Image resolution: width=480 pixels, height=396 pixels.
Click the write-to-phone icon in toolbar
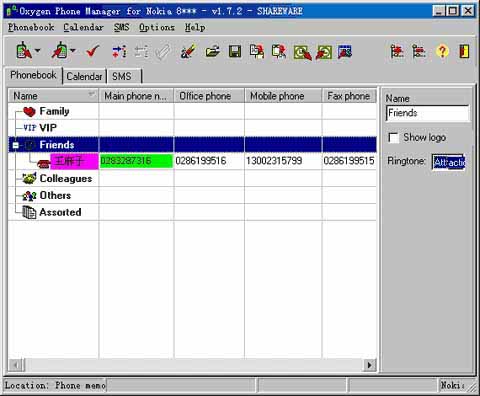click(60, 51)
